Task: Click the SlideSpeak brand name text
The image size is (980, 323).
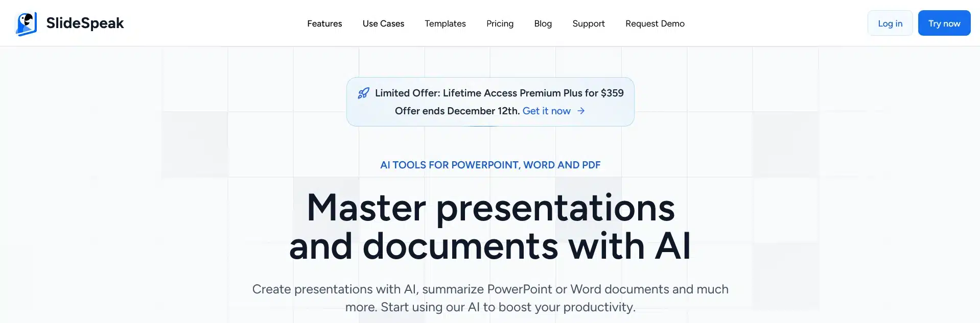Action: point(85,23)
